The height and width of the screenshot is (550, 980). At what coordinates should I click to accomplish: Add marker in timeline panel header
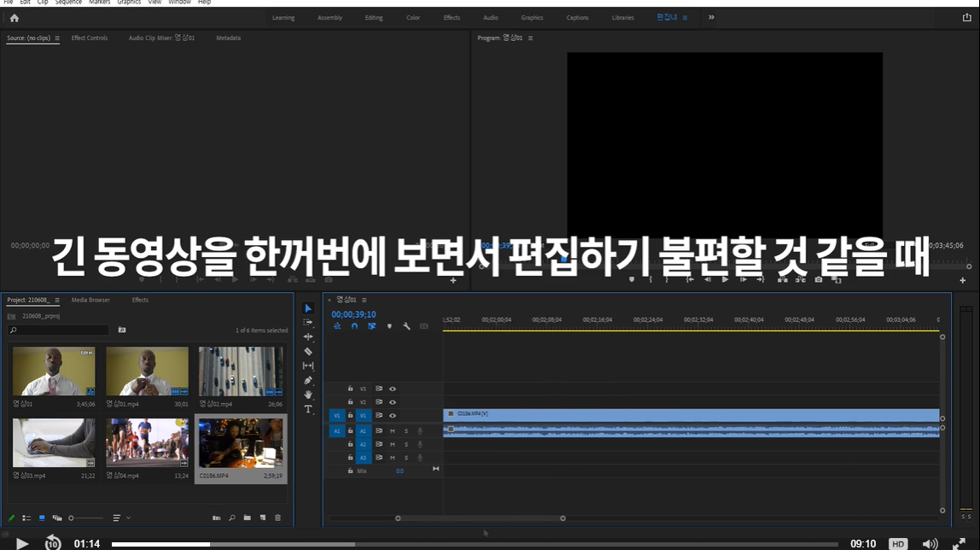coord(389,326)
